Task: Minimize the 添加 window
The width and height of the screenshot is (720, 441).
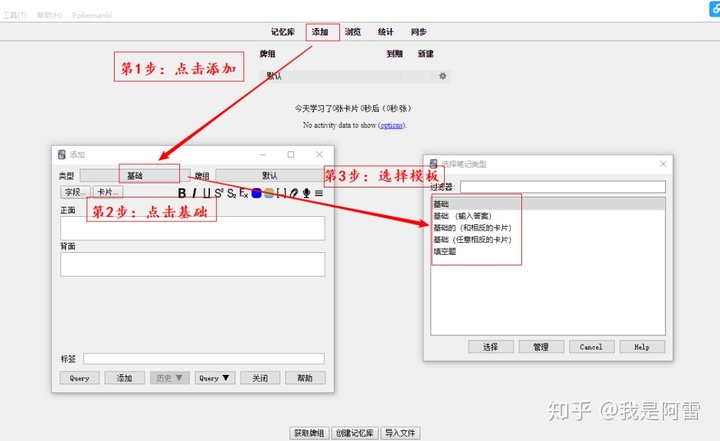Action: 263,154
